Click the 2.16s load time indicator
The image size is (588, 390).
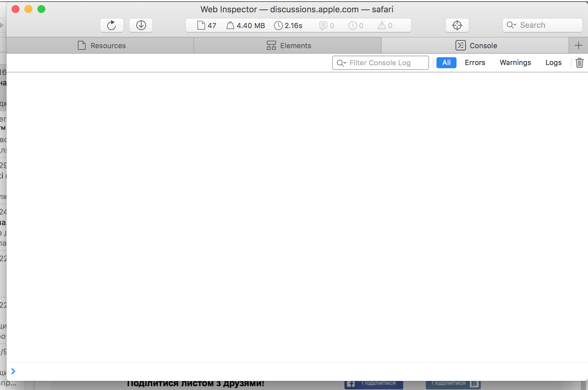pyautogui.click(x=288, y=25)
